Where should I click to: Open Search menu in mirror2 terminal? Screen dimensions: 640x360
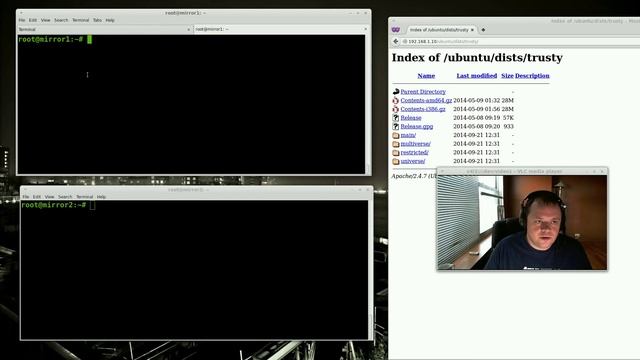point(65,197)
